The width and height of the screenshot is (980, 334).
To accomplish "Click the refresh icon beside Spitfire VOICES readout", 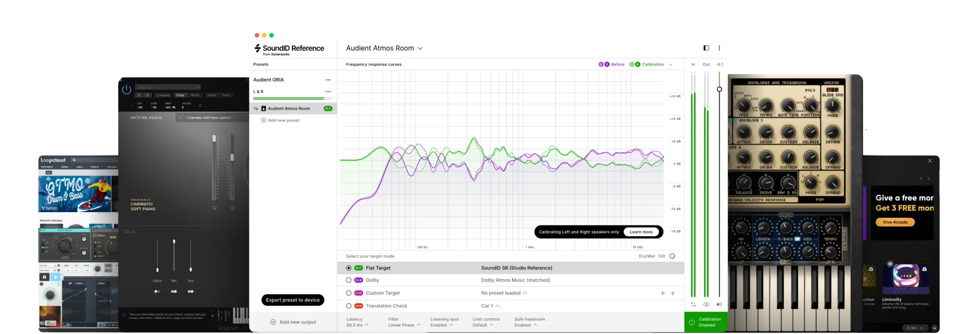I will [x=200, y=105].
